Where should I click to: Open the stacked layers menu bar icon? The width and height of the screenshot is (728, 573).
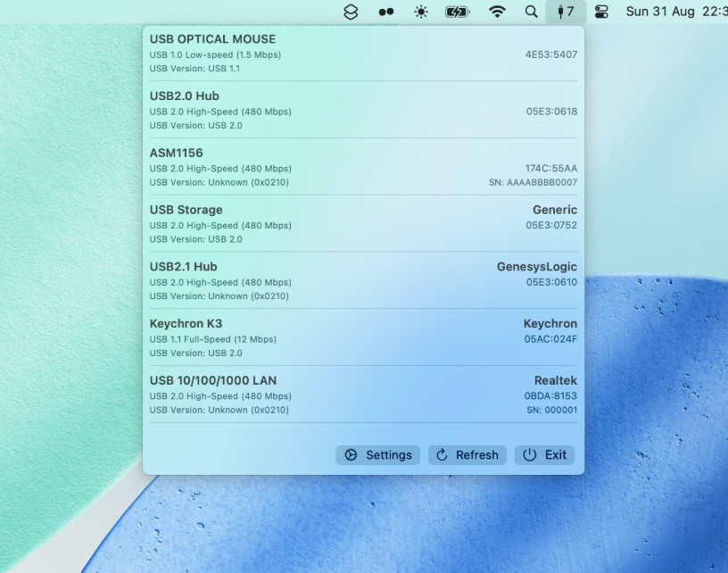click(x=351, y=12)
